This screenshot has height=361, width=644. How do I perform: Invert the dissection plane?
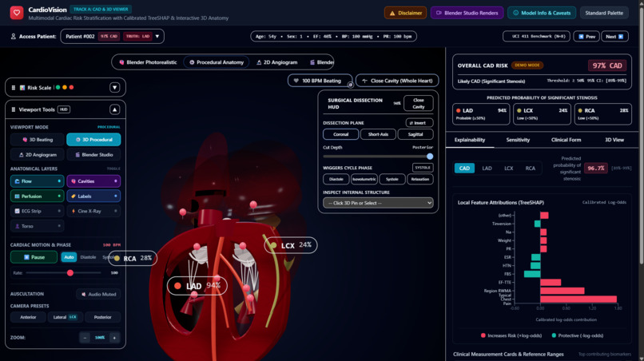[x=419, y=123]
